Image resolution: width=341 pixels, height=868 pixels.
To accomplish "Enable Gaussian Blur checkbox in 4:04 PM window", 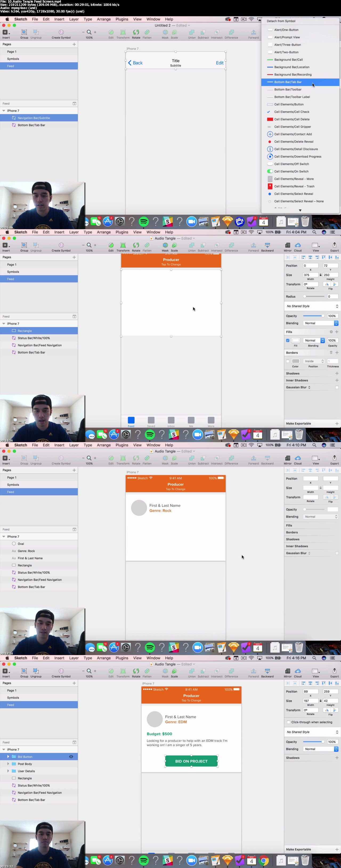I will [337, 387].
